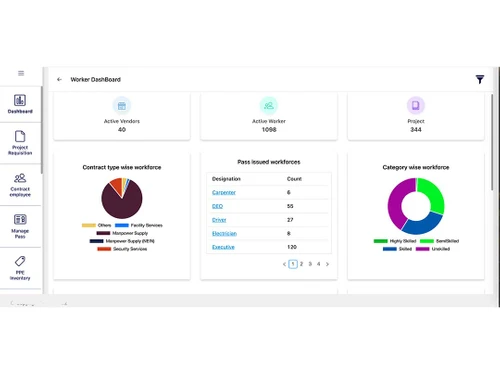Open the Electrician designation link

[x=224, y=233]
